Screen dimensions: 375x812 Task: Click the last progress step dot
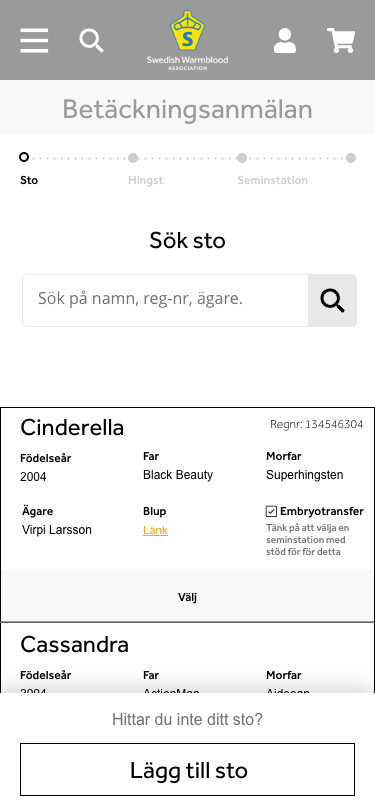[x=351, y=158]
